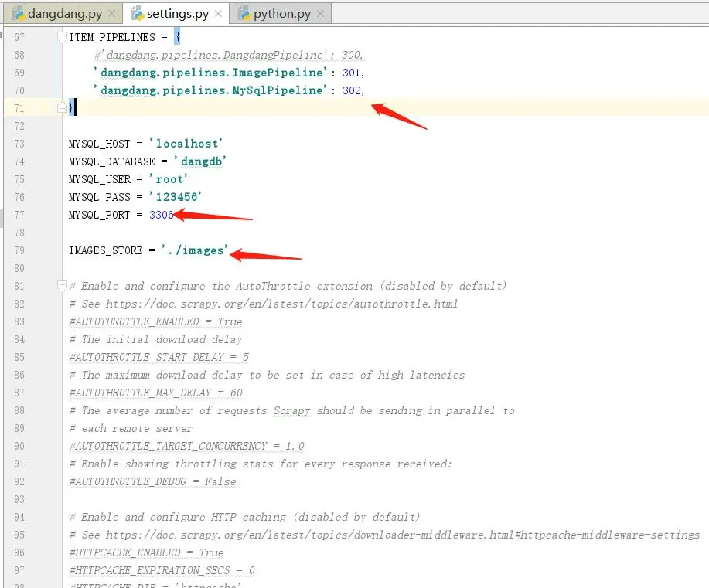Click the commented DangdangPipeline line
This screenshot has width=709, height=588.
(228, 55)
